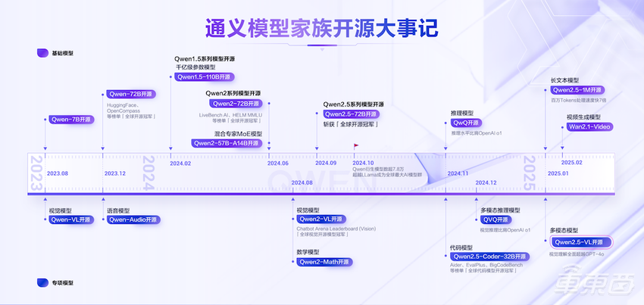Select the 2024.06 timeline date
The image size is (644, 305).
[278, 163]
